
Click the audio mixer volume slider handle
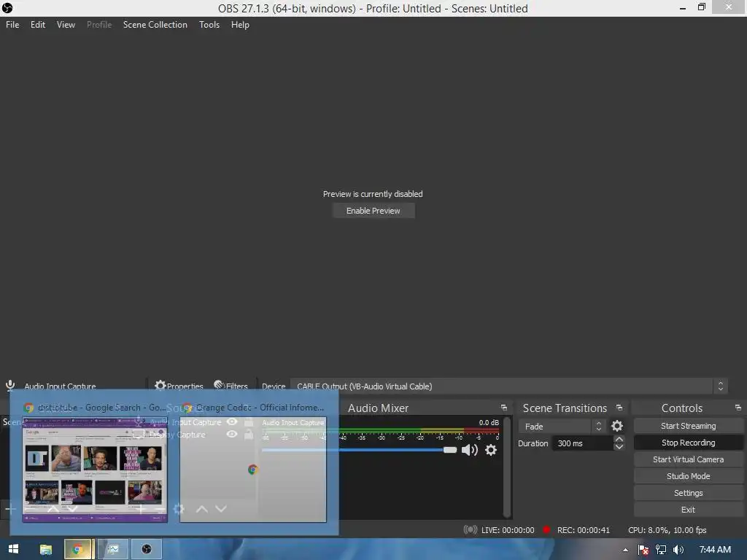[449, 449]
